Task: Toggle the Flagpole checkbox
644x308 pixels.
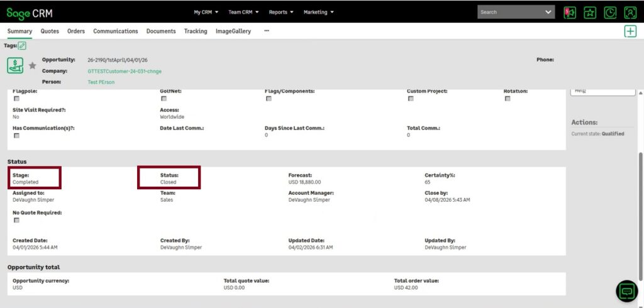Action: pos(16,99)
